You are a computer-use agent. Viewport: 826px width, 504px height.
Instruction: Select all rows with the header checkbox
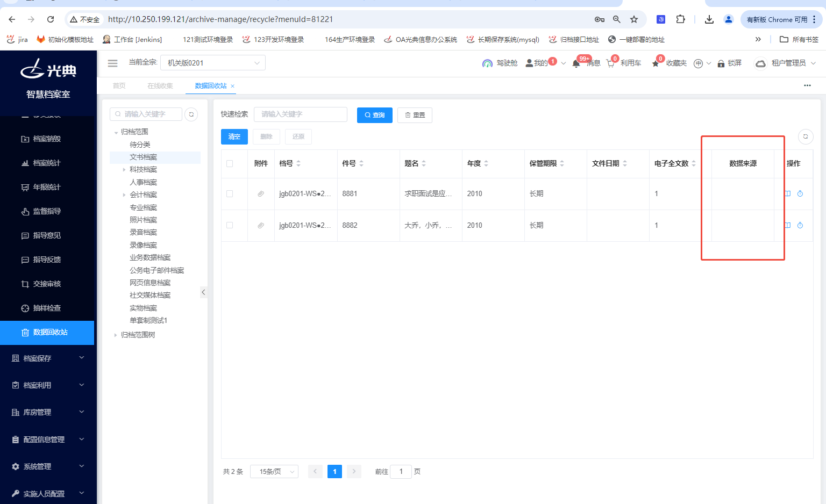(230, 164)
